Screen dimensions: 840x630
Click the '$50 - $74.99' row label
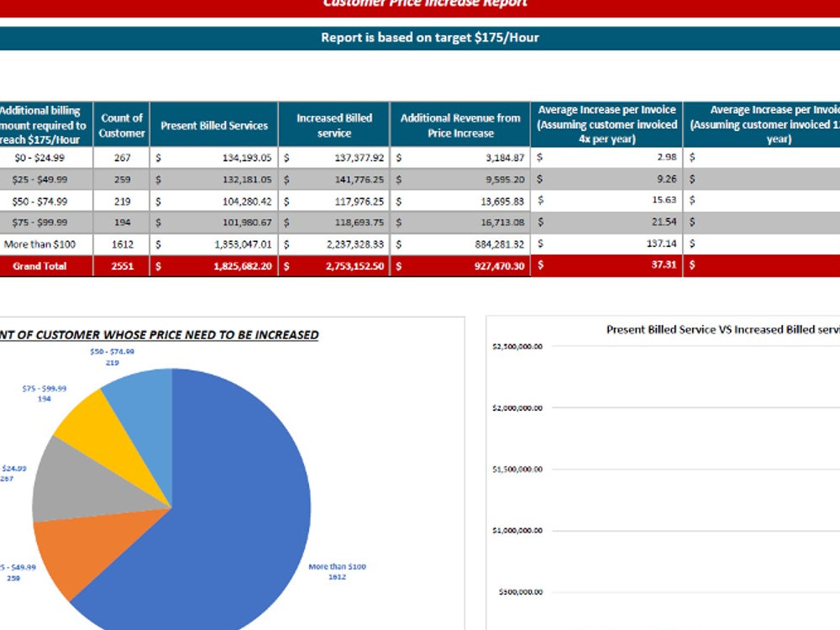pyautogui.click(x=39, y=202)
